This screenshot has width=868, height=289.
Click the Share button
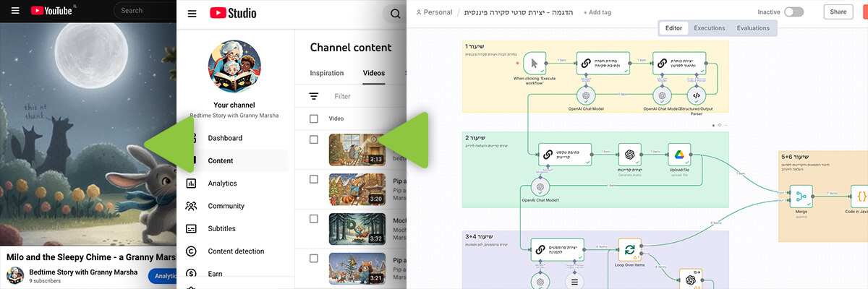pyautogui.click(x=838, y=12)
